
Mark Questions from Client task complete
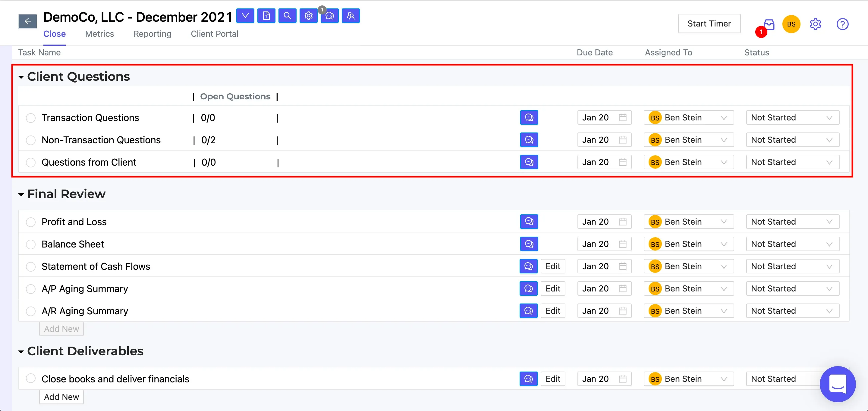click(31, 162)
